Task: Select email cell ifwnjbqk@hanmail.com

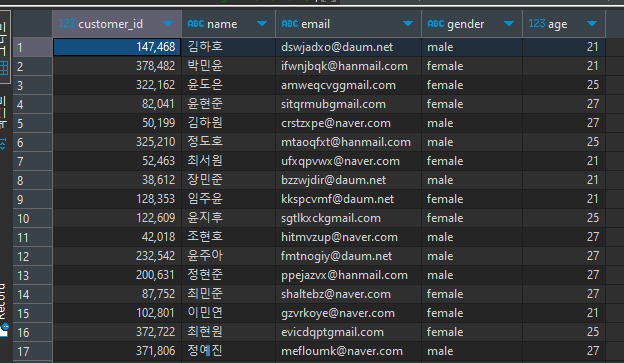Action: tap(349, 66)
